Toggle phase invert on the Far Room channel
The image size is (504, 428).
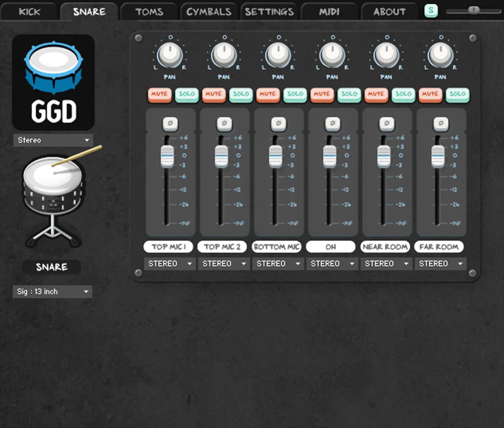[441, 123]
